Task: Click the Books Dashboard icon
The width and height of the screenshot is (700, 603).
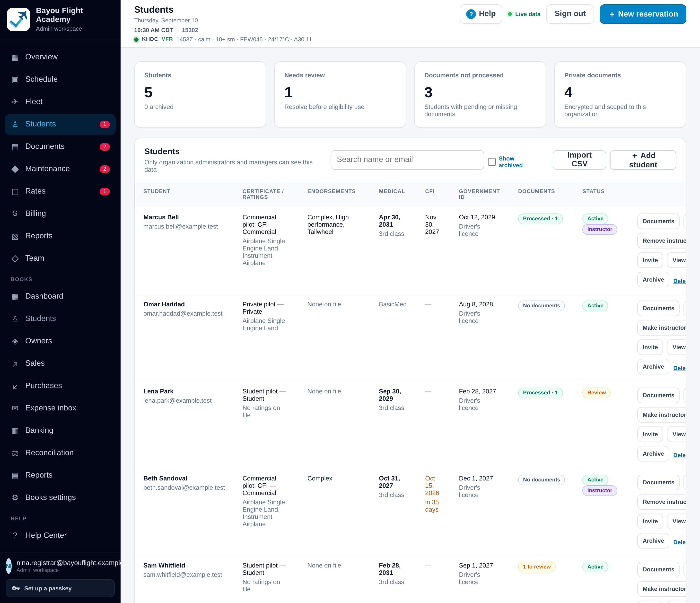Action: 15,296
